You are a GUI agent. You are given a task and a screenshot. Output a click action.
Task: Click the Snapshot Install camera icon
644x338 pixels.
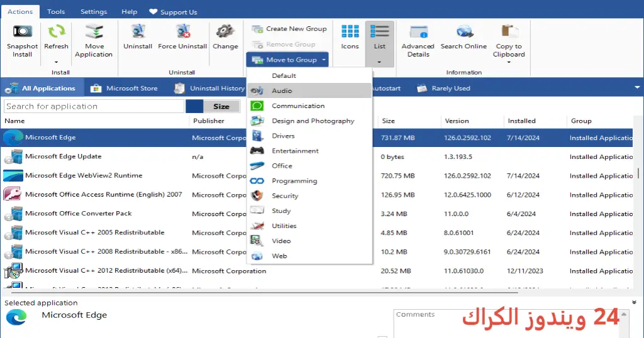(x=22, y=31)
